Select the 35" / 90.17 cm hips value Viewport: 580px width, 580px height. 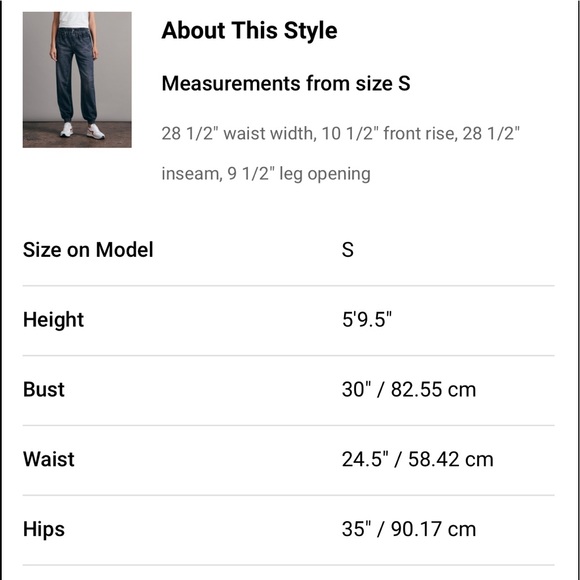pyautogui.click(x=409, y=529)
